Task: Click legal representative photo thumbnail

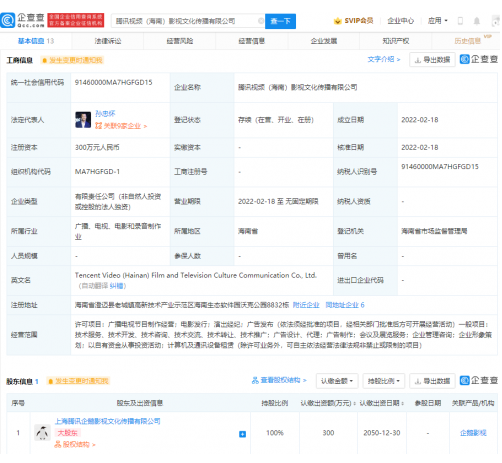Action: (x=83, y=120)
